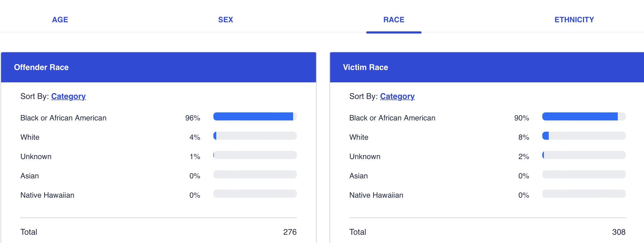Click Offender Native Hawaiian row label

47,195
